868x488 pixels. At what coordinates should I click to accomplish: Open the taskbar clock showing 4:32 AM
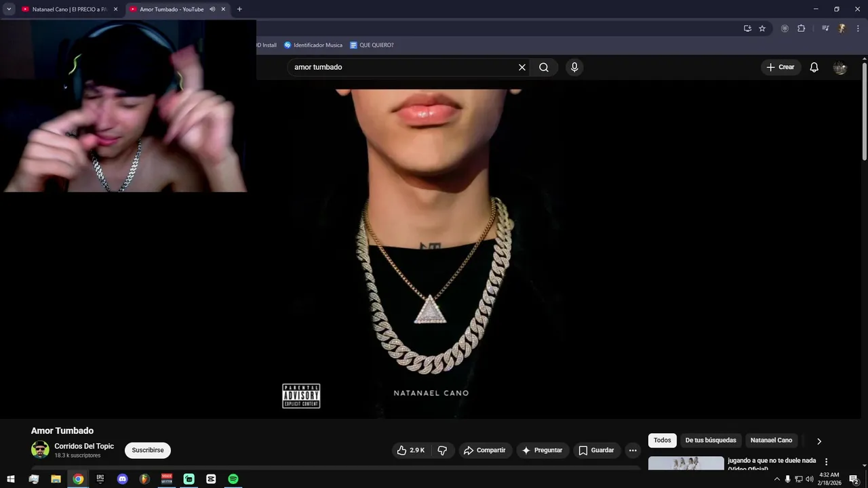tap(829, 479)
